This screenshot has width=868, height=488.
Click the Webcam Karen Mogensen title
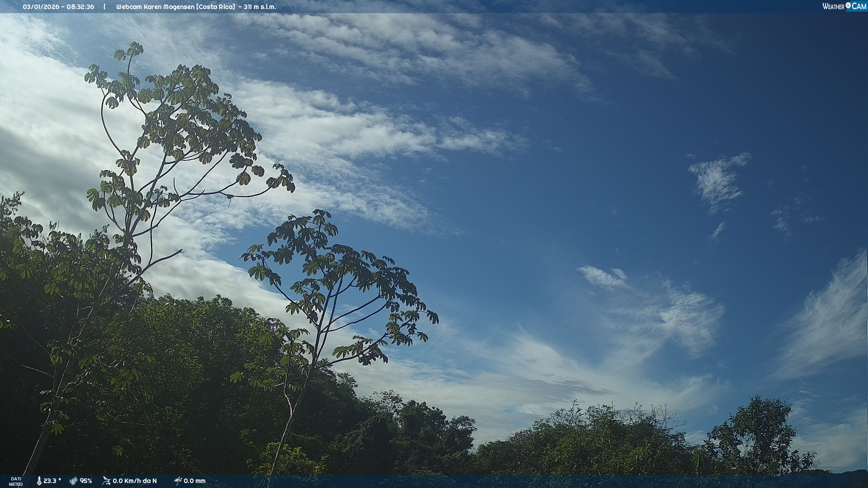click(x=155, y=7)
